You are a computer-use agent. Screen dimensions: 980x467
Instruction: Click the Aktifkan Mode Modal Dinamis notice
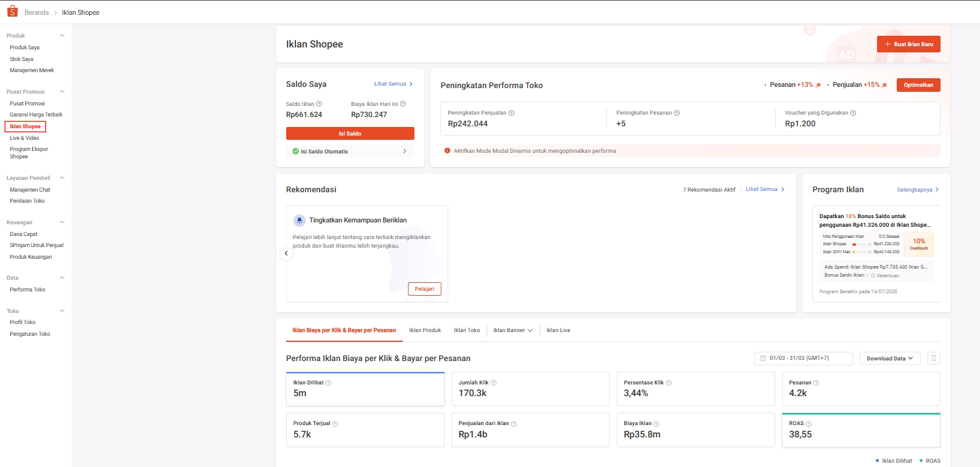click(x=691, y=151)
